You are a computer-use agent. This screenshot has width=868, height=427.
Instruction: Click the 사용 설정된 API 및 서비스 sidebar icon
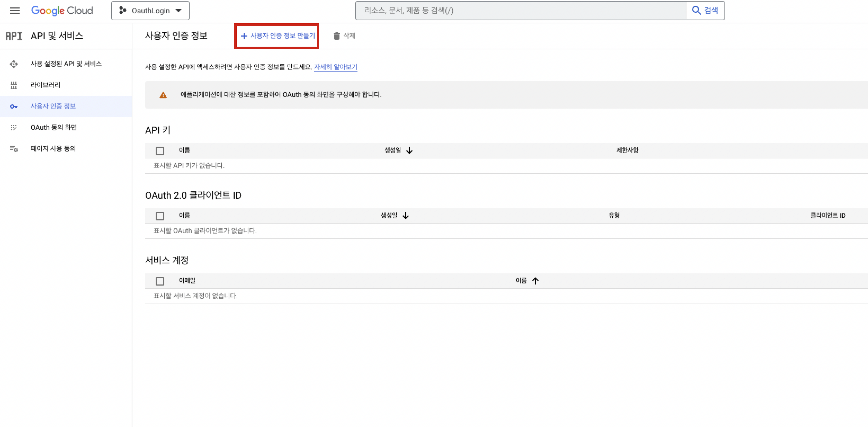click(x=14, y=64)
